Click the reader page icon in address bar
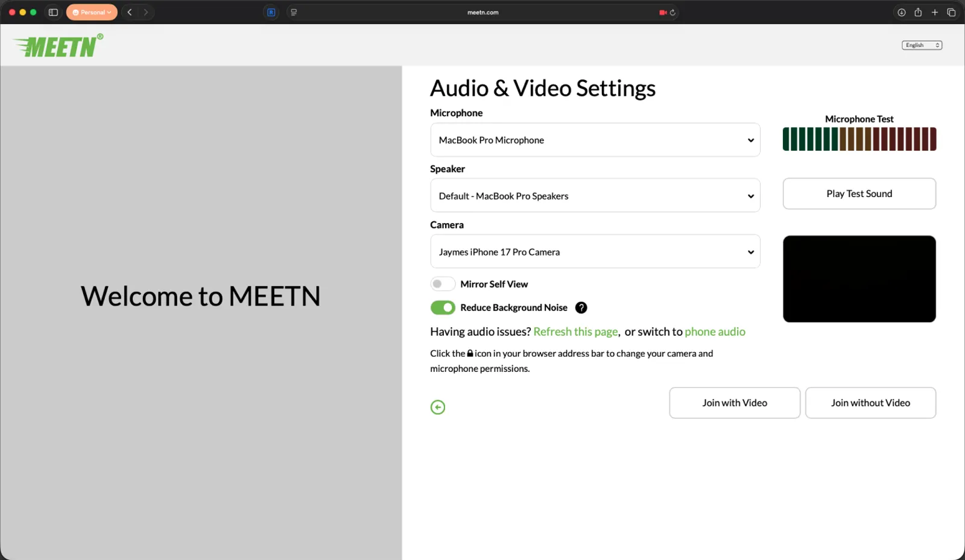965x560 pixels. point(294,12)
